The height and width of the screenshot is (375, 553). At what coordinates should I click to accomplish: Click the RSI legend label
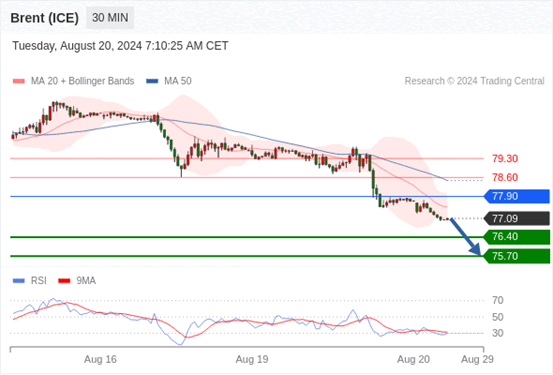(38, 281)
